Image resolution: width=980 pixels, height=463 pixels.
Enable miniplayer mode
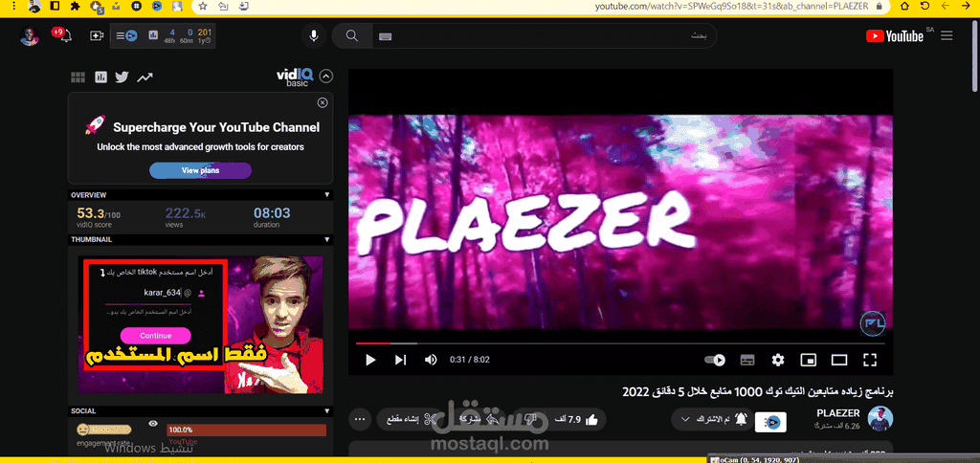coord(808,360)
